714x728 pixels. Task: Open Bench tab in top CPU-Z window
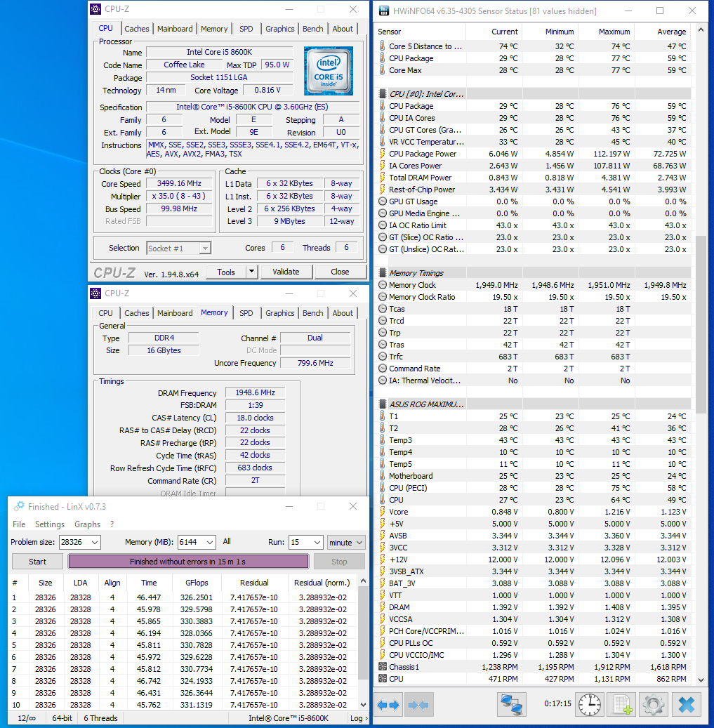313,29
